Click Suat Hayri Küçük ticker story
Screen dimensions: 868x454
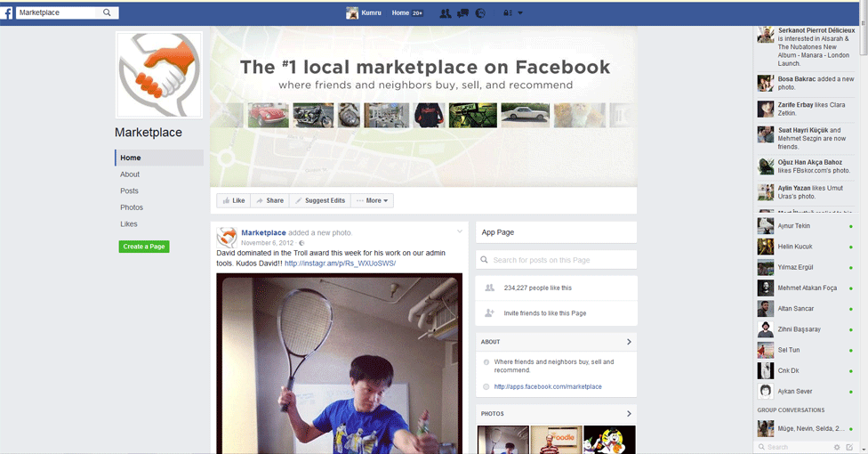806,138
